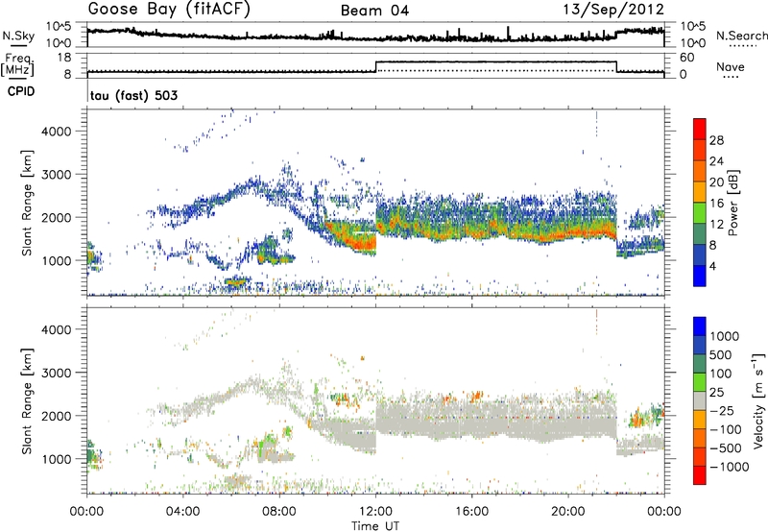Viewport: 768px width, 532px height.
Task: Pick the Velocity colorbar segment between -25 and -100
Action: (700, 420)
